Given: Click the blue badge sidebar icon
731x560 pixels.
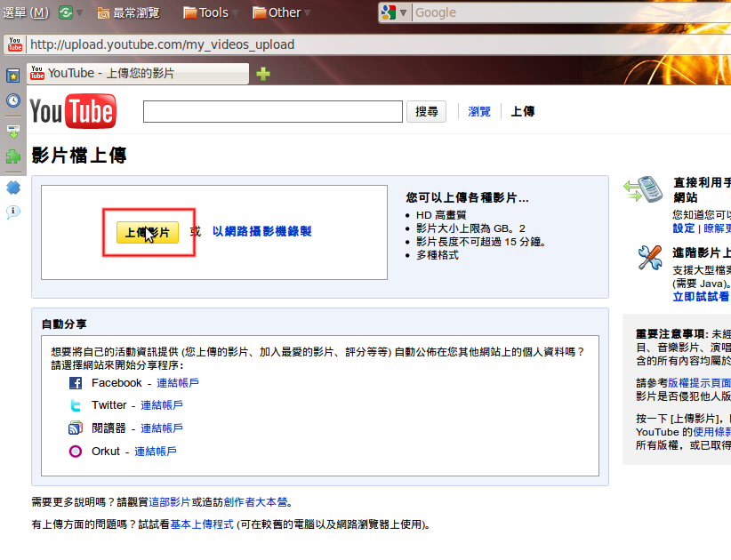Looking at the screenshot, I should (x=13, y=188).
